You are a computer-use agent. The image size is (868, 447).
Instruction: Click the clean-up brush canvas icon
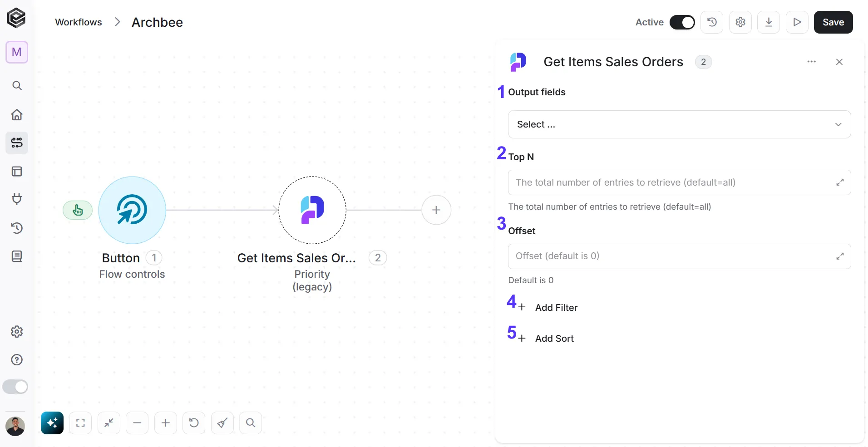tap(222, 423)
